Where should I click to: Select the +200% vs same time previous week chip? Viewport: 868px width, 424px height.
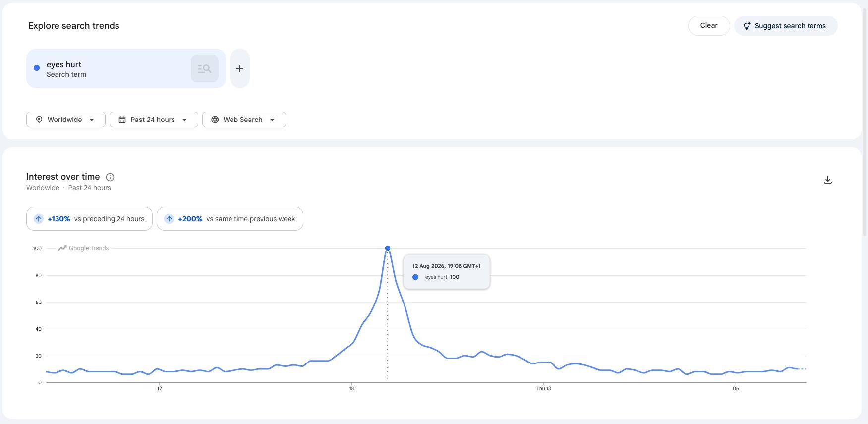[x=230, y=219]
